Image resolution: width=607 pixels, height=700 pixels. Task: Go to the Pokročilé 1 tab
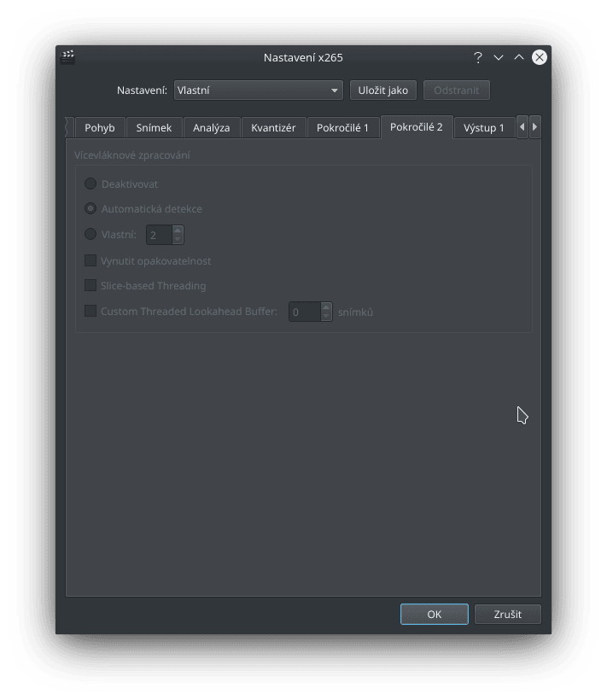[343, 128]
